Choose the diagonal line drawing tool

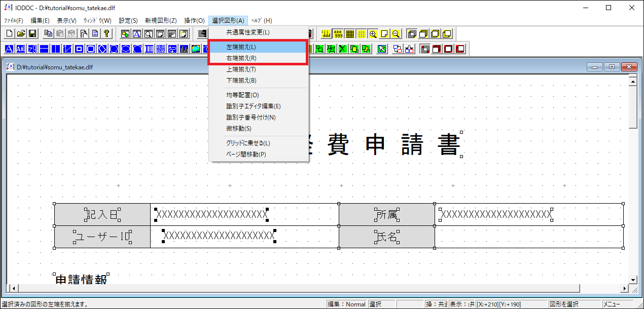pos(67,49)
